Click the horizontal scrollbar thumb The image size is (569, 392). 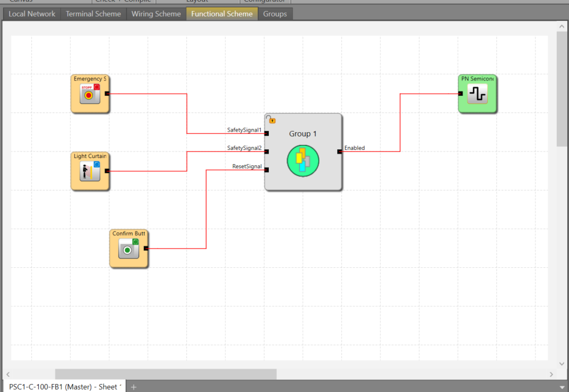pos(166,374)
